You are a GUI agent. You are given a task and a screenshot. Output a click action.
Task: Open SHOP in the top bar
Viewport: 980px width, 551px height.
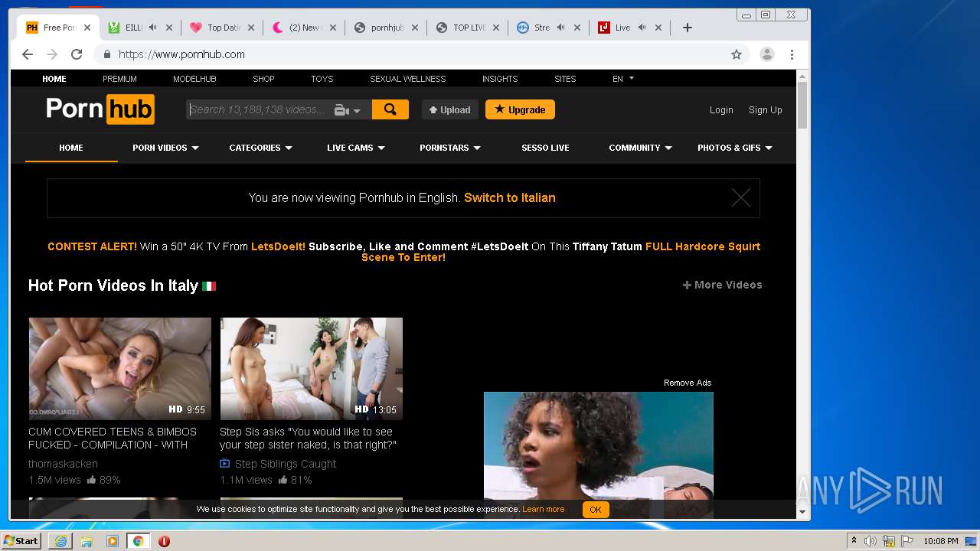[x=263, y=79]
